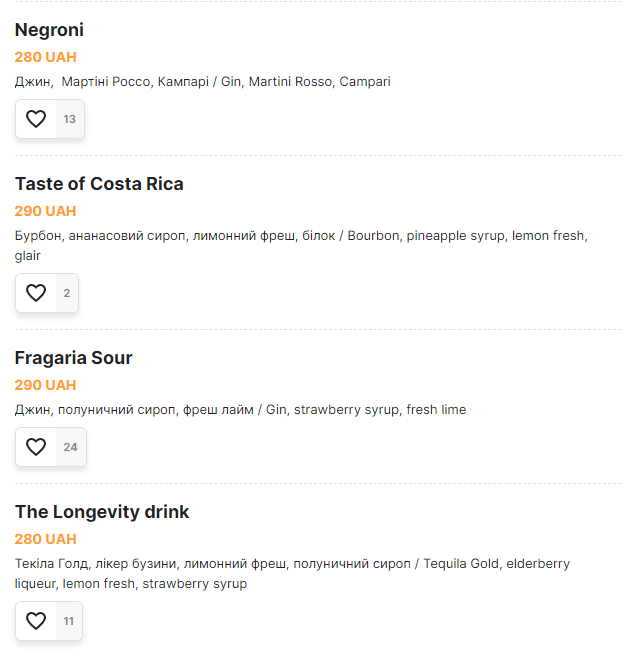Select the 24 likes counter on Fragaria Sour
The height and width of the screenshot is (657, 637).
70,447
